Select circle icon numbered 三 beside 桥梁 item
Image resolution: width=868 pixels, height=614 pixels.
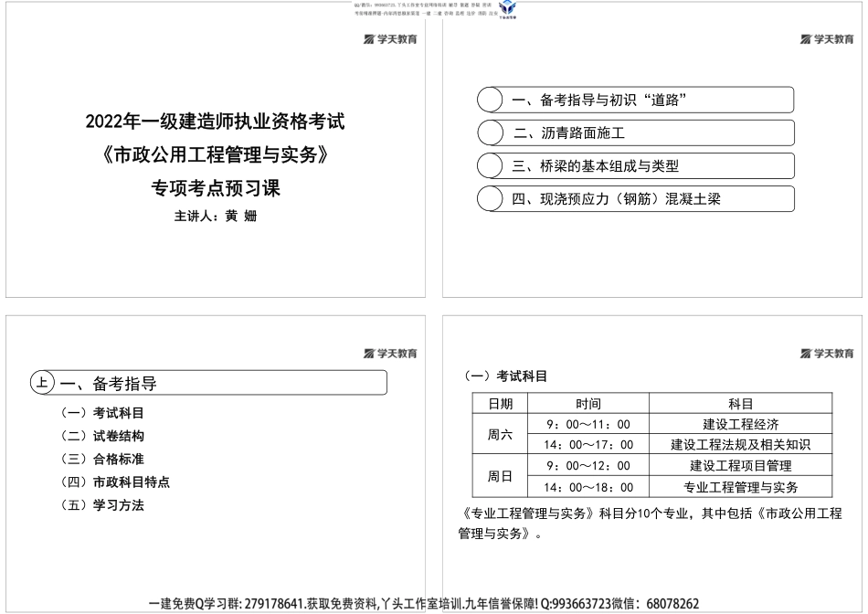491,165
